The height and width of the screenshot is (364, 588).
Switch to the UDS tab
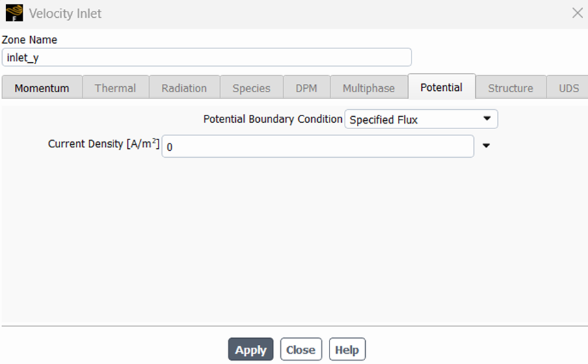click(x=568, y=88)
